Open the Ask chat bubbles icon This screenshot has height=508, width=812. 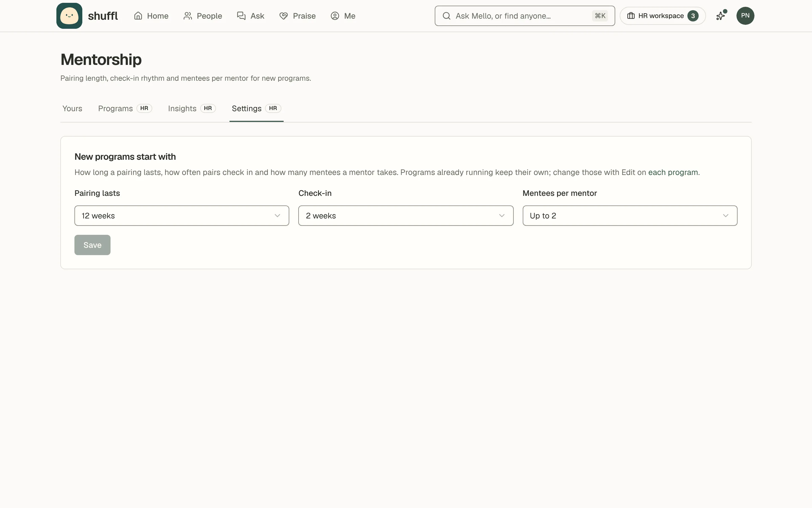[x=241, y=16]
